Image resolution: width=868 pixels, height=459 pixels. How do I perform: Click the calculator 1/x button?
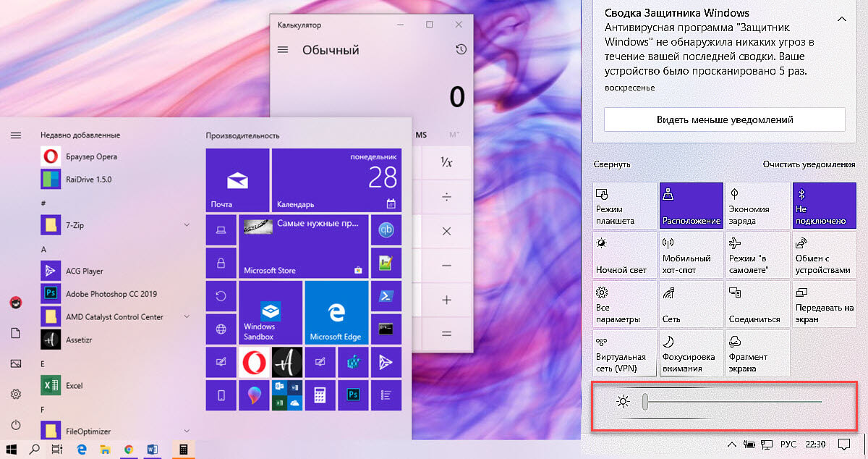click(x=446, y=163)
